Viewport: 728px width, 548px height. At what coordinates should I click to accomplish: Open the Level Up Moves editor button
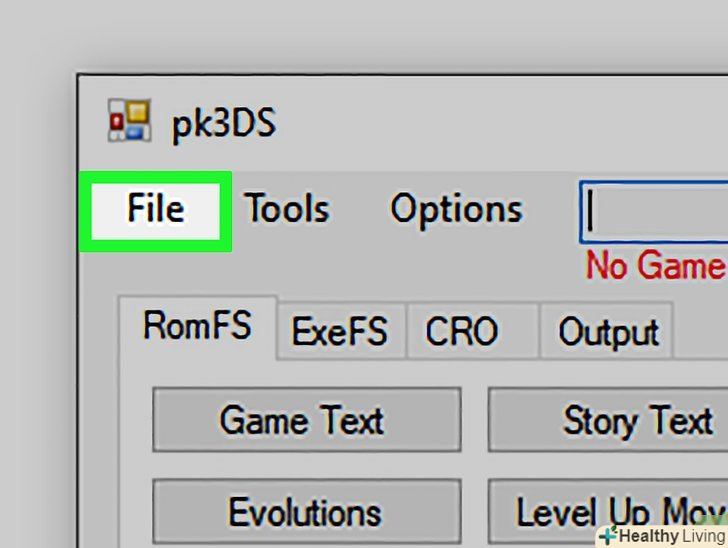tap(608, 511)
